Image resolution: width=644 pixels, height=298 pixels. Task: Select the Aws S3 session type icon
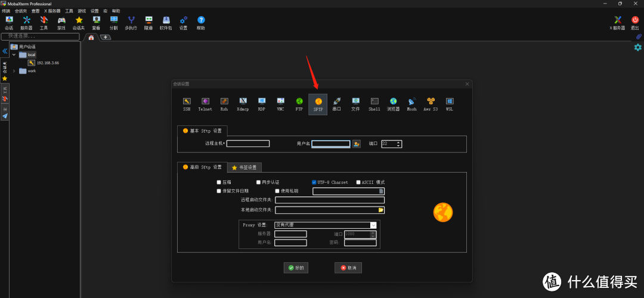point(431,105)
